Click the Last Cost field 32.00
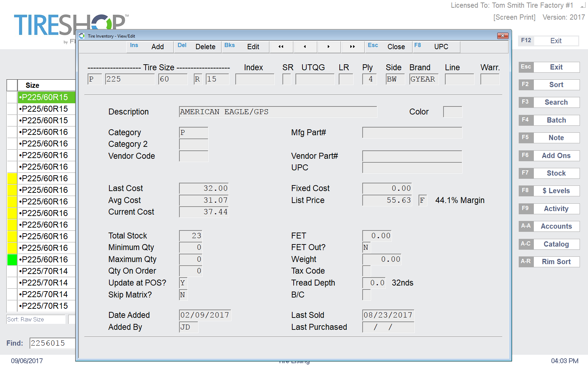 tap(204, 188)
